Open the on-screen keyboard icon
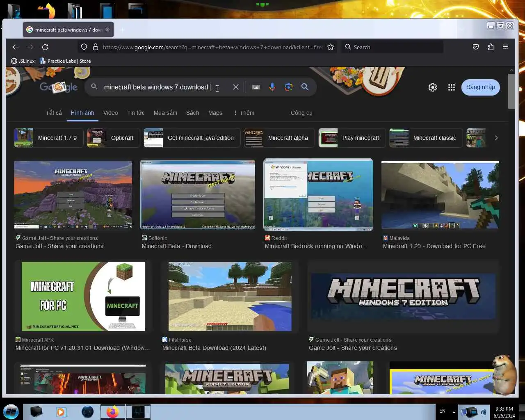Image resolution: width=525 pixels, height=420 pixels. click(256, 87)
